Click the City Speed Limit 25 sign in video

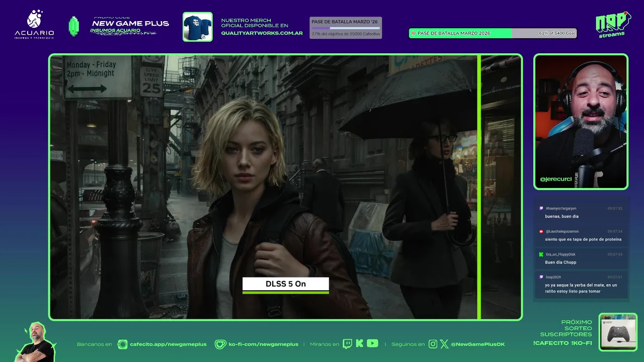151,81
